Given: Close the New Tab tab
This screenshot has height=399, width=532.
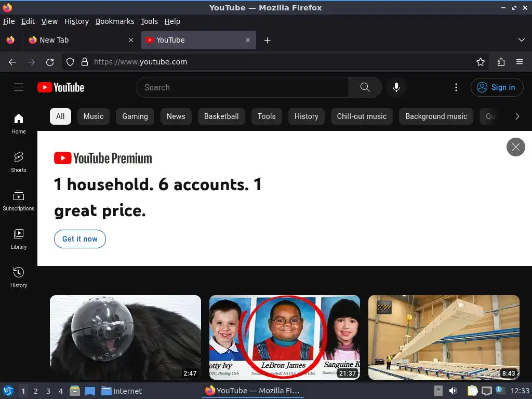Looking at the screenshot, I should pos(131,40).
